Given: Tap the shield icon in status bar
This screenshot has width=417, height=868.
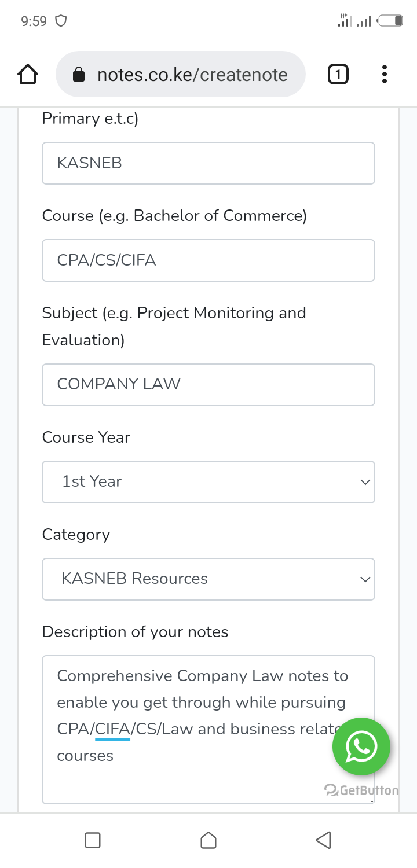Looking at the screenshot, I should point(60,21).
